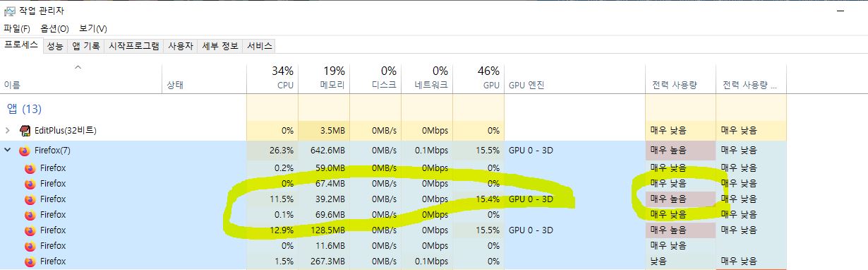This screenshot has width=868, height=270.
Task: Open the 옵션(O) menu
Action: pyautogui.click(x=54, y=29)
